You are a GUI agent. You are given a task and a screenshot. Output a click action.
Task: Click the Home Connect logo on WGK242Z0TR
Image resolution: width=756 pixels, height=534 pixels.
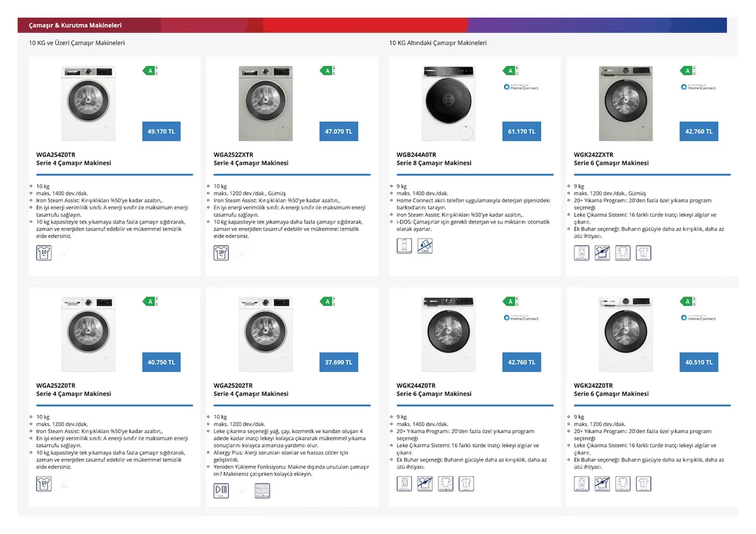click(698, 318)
